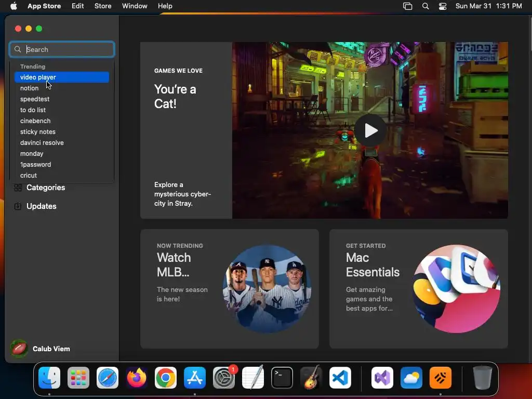
Task: Click the App Store Dock icon
Action: [195, 378]
